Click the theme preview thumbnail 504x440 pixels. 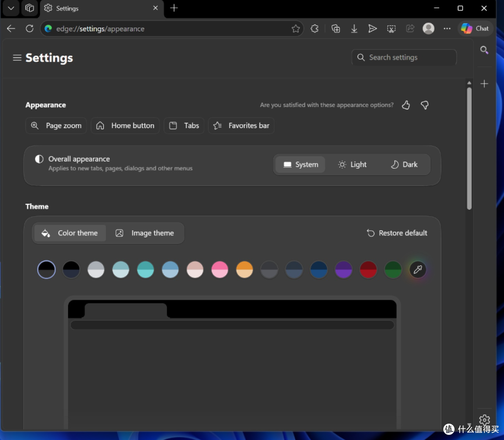pyautogui.click(x=232, y=363)
